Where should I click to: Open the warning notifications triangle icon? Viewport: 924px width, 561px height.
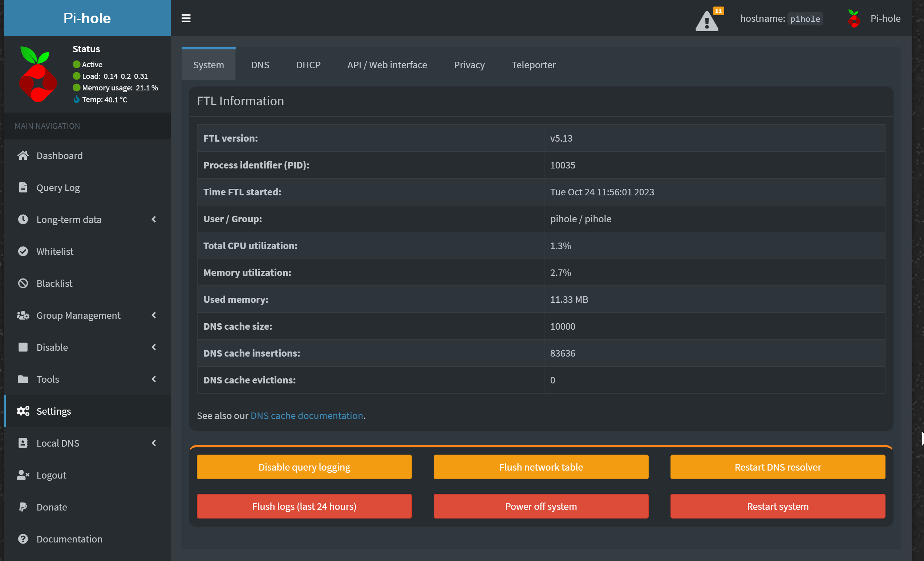point(707,21)
